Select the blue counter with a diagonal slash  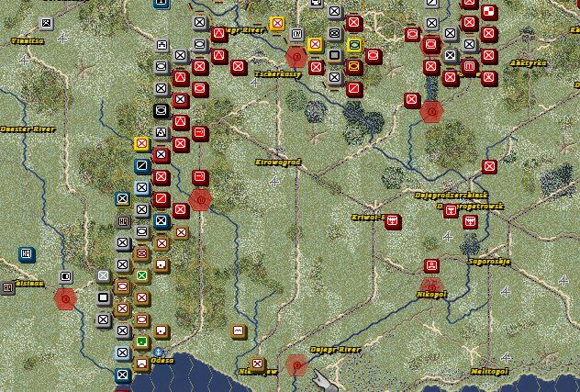pos(142,165)
